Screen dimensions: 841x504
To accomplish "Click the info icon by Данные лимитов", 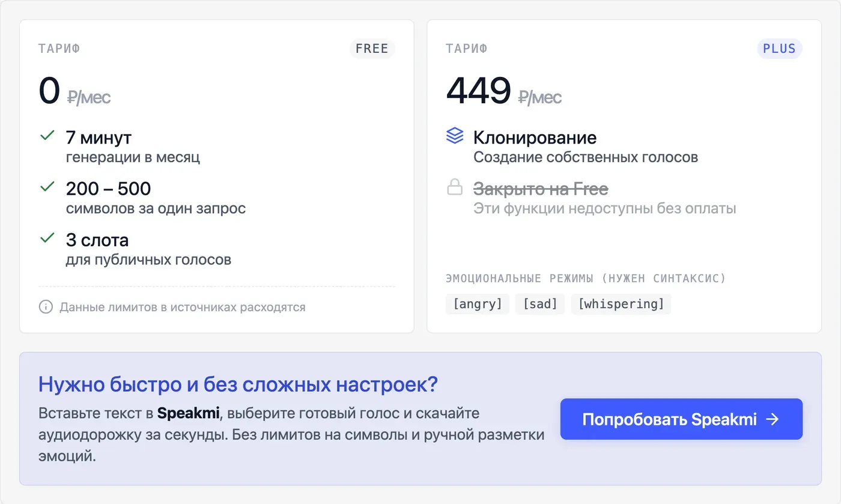I will [46, 307].
